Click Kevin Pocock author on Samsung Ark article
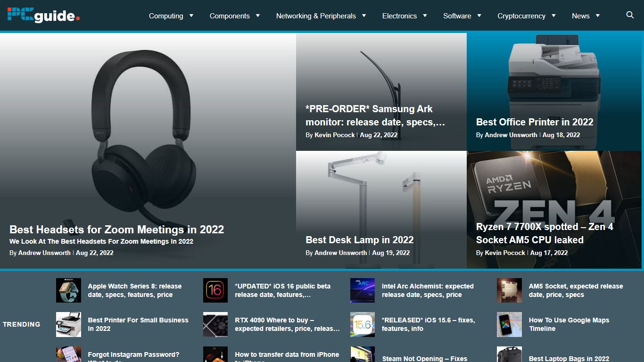The image size is (644, 362). tap(335, 135)
